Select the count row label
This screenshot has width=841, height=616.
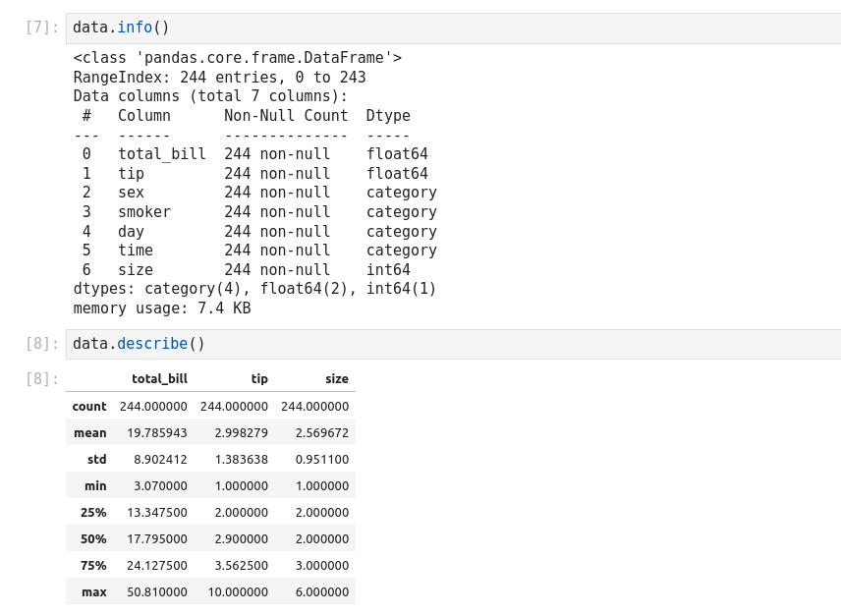click(89, 406)
